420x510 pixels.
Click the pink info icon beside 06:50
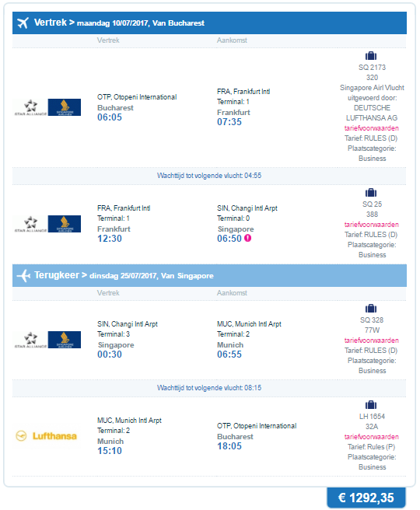(248, 239)
